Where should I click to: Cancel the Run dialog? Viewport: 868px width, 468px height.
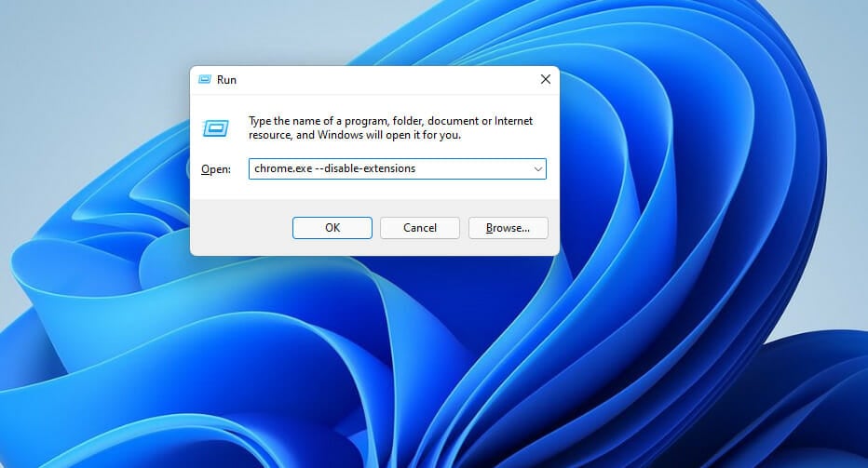coord(420,228)
